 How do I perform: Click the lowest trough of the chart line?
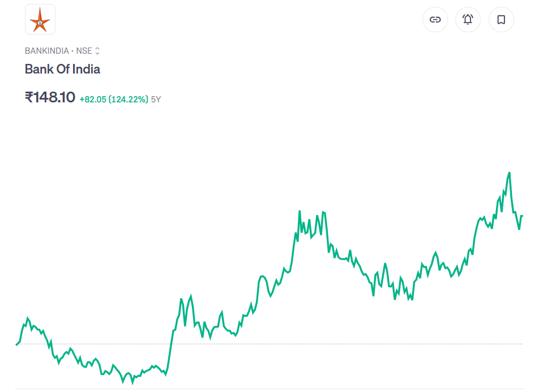(x=132, y=382)
